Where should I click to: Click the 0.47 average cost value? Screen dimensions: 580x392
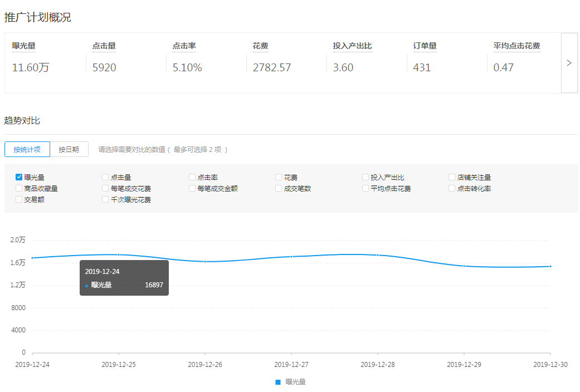pos(504,67)
